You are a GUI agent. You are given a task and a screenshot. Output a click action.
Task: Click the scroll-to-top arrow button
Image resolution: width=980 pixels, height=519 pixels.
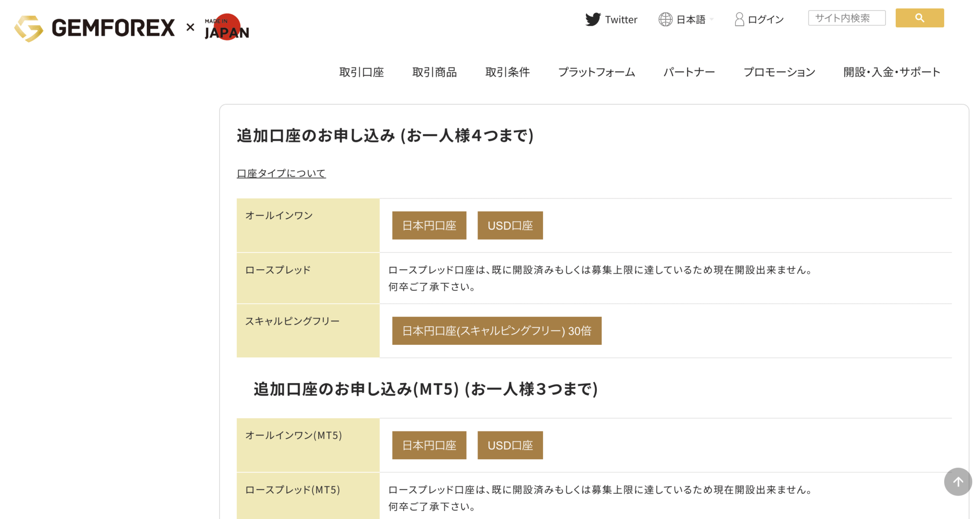[958, 482]
